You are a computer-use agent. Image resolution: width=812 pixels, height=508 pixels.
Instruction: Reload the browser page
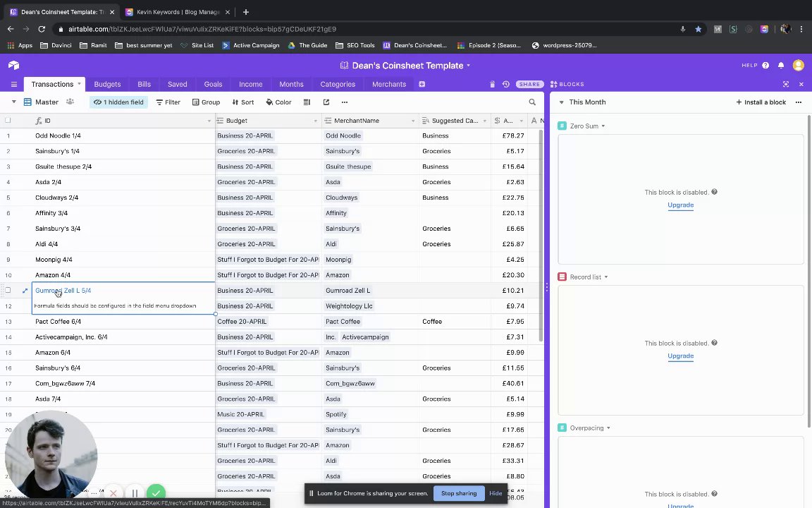coord(42,29)
